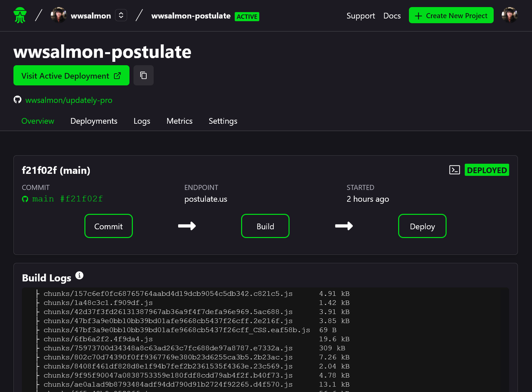Select the Commit stage button
The width and height of the screenshot is (532, 392).
[109, 226]
